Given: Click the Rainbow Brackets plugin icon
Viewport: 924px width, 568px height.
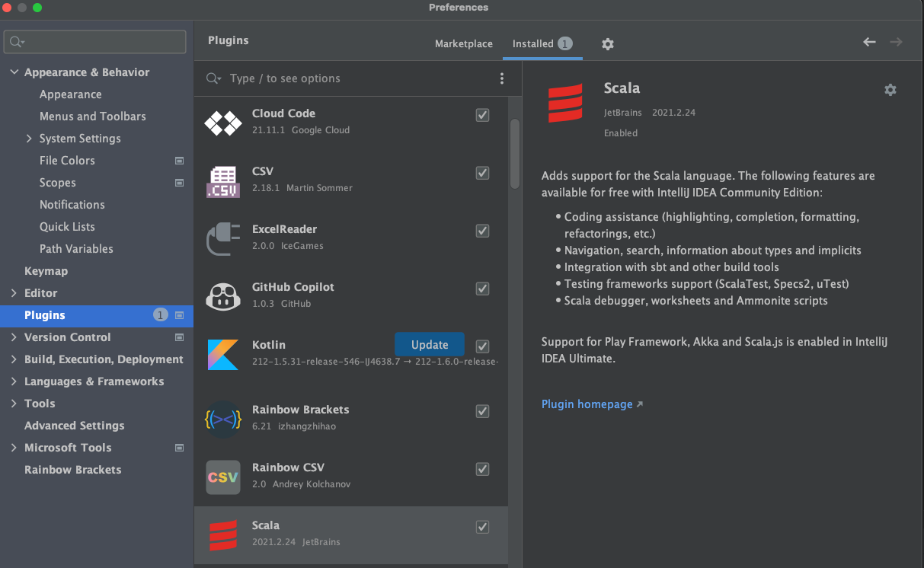Looking at the screenshot, I should pos(222,417).
